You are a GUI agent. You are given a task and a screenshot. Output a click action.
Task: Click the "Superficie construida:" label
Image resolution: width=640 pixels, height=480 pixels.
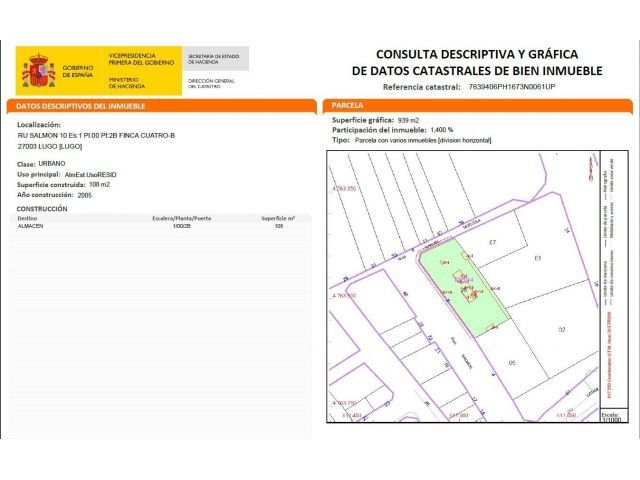click(x=51, y=185)
